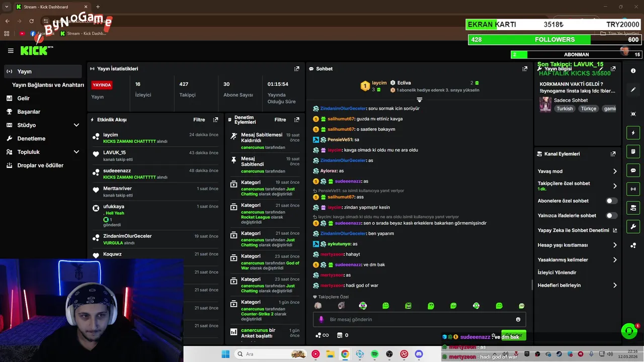Click the Stream - Kick Dashb... bookmark
Viewport: 644px width, 362px height.
(83, 34)
